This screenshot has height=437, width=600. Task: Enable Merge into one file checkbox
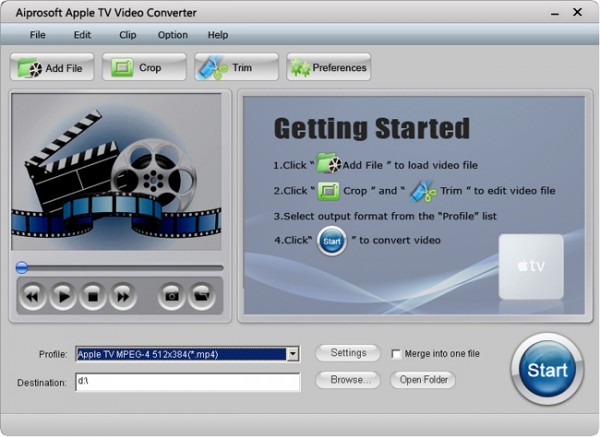pyautogui.click(x=397, y=354)
